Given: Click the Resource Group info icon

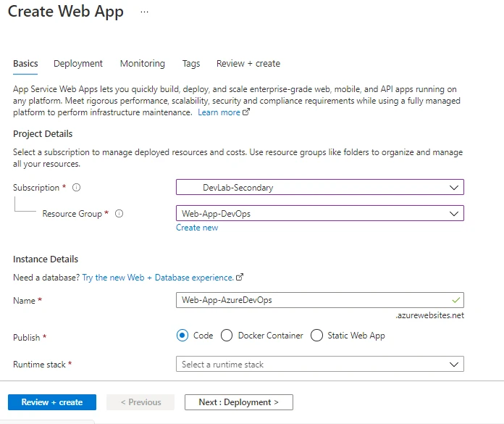Looking at the screenshot, I should 119,213.
